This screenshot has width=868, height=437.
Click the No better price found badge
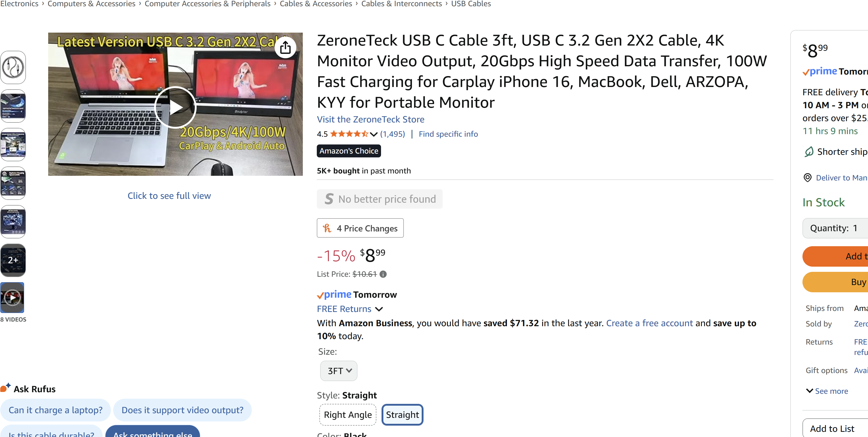pos(379,199)
